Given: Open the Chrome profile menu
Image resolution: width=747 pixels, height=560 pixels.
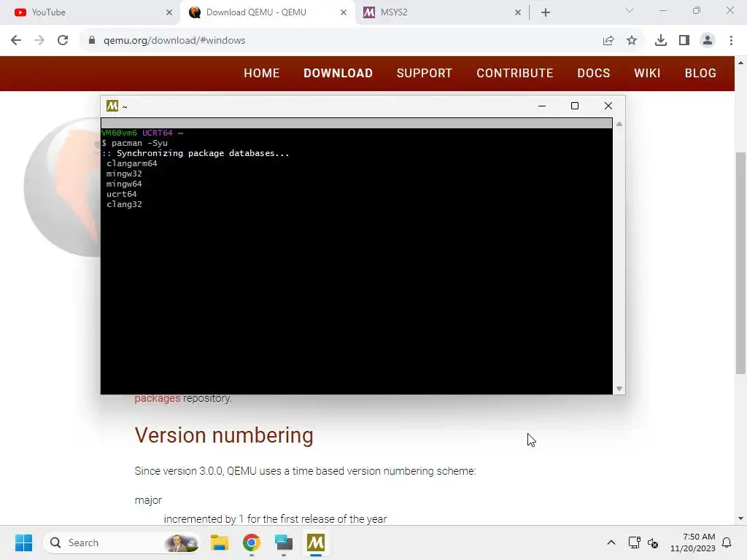Looking at the screenshot, I should (x=708, y=41).
